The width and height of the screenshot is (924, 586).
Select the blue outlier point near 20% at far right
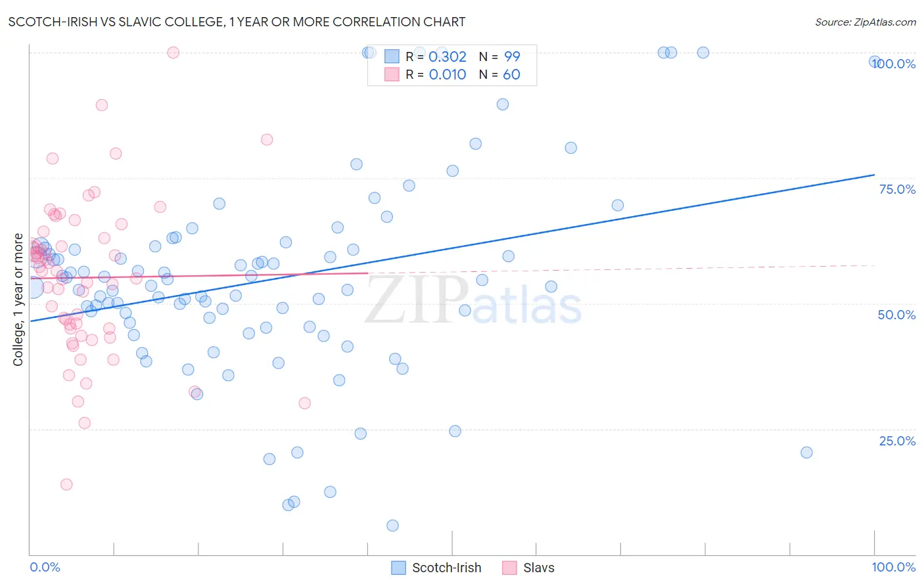pyautogui.click(x=806, y=452)
